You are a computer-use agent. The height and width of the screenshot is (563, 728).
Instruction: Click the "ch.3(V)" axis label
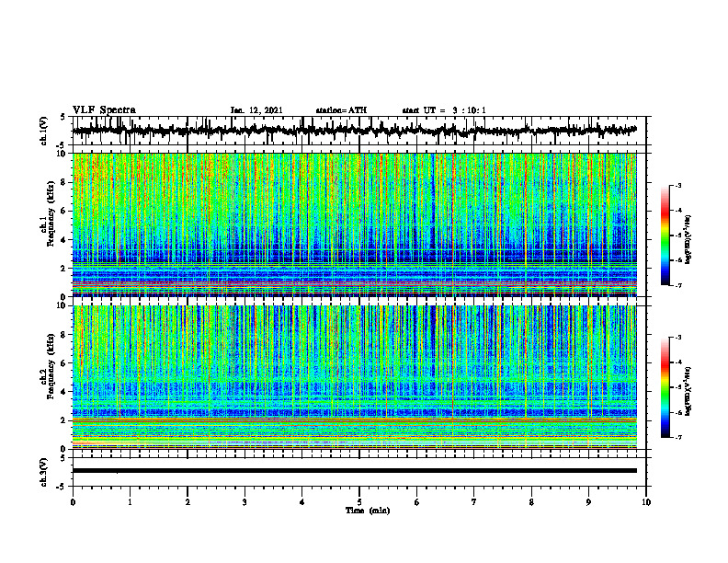tap(44, 472)
